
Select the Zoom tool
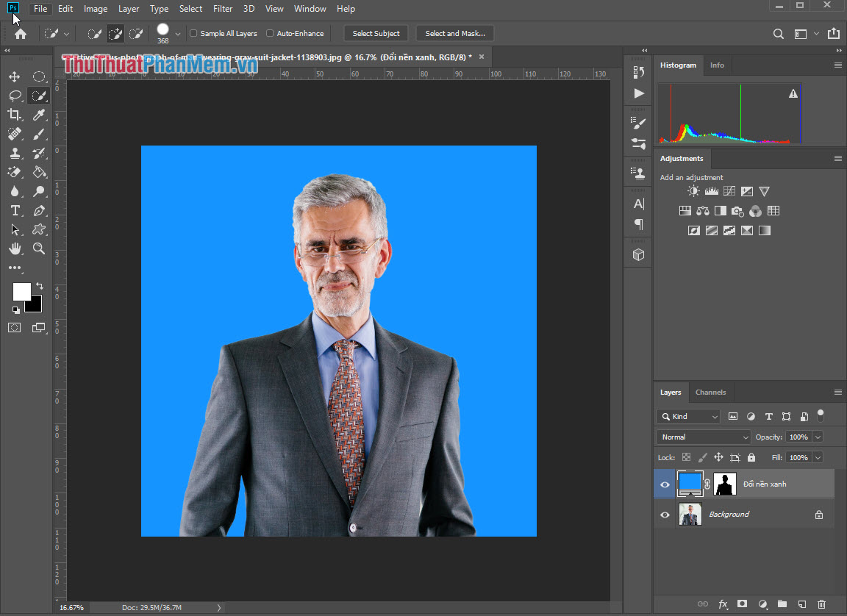point(39,248)
